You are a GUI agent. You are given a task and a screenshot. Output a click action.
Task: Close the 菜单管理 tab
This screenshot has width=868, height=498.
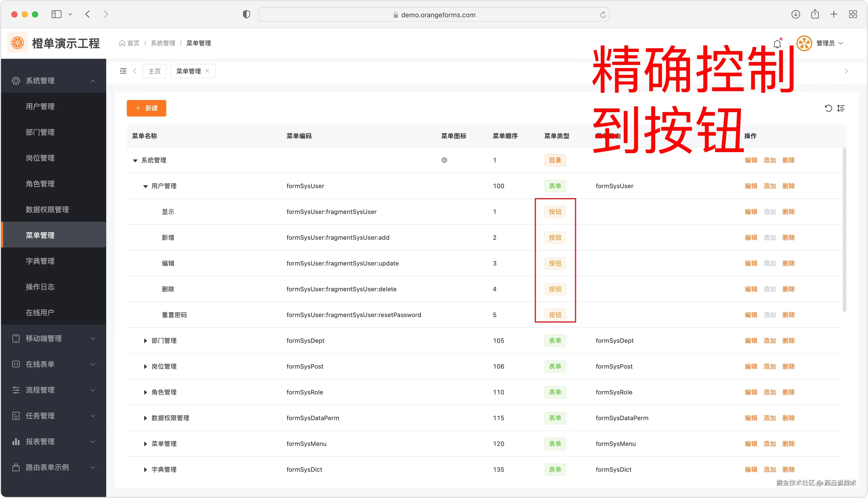click(x=207, y=71)
